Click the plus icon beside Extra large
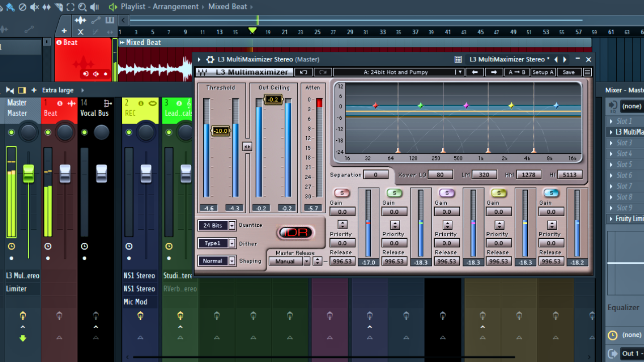Image resolution: width=644 pixels, height=362 pixels. (x=34, y=90)
